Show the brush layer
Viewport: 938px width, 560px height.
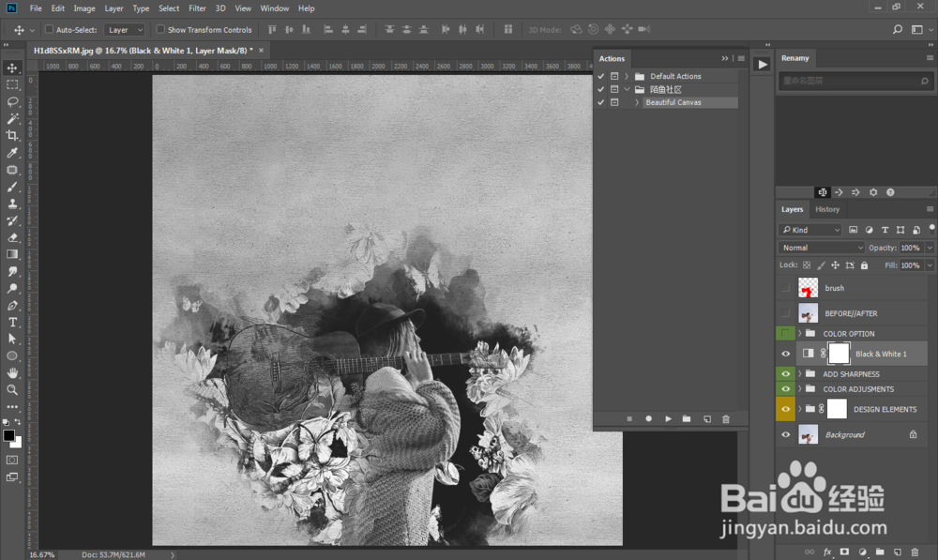785,288
